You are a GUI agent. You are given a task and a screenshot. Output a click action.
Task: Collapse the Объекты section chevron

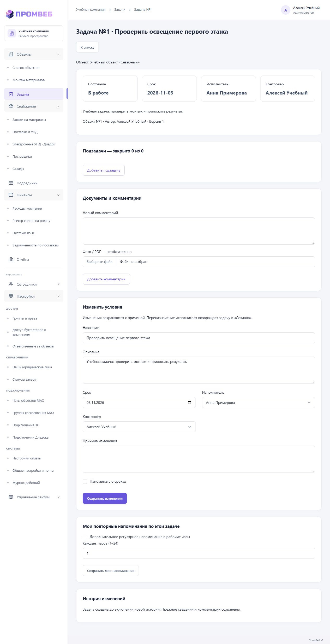pos(58,54)
